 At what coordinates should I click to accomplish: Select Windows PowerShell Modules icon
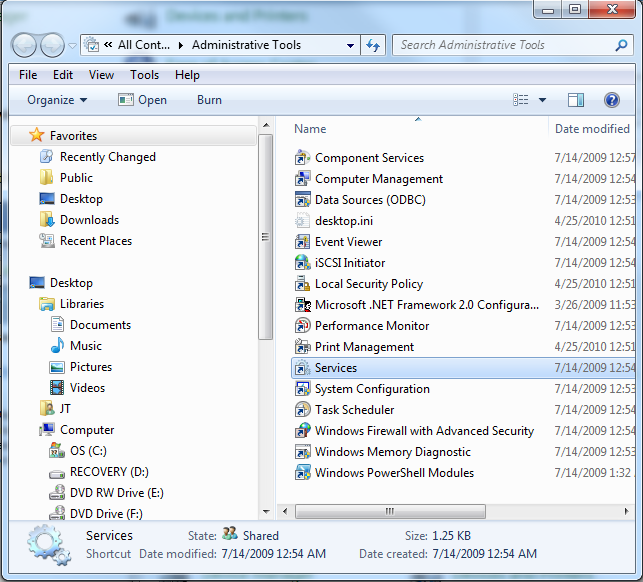pos(303,473)
